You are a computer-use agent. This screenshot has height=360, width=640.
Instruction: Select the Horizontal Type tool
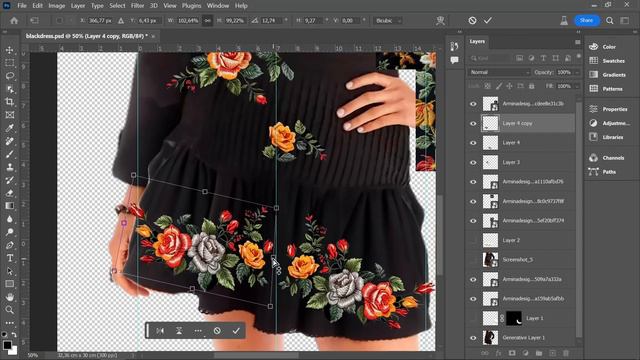[x=9, y=258]
